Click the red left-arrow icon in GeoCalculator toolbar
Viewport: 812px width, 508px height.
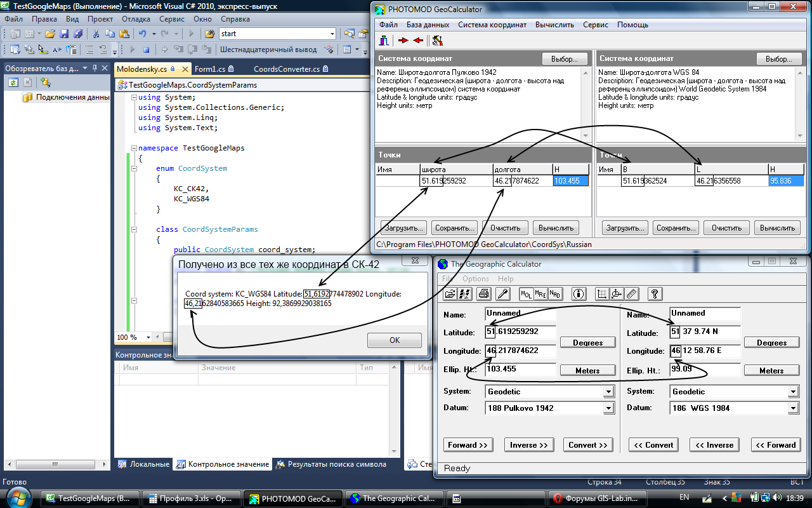(x=417, y=41)
